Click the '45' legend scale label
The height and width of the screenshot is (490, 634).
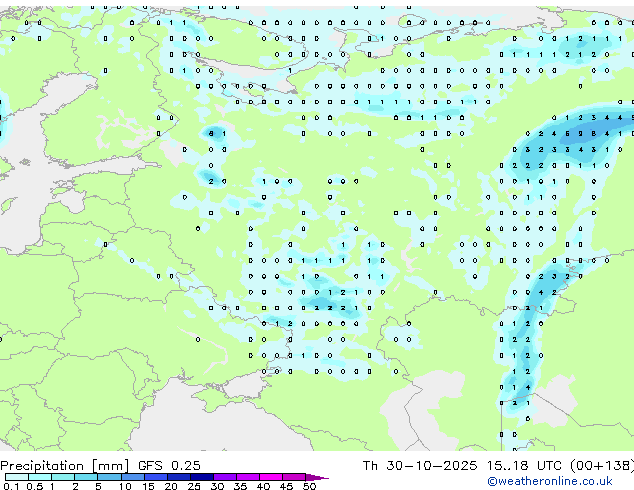point(286,486)
